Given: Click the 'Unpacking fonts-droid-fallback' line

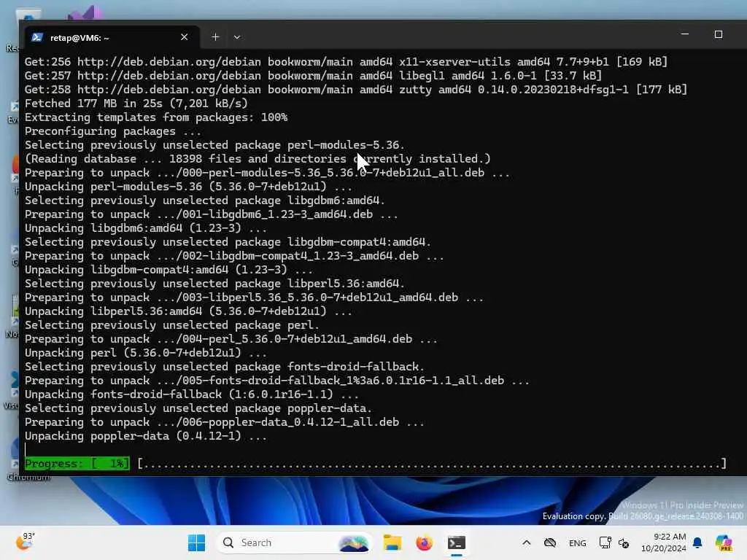Looking at the screenshot, I should (192, 394).
